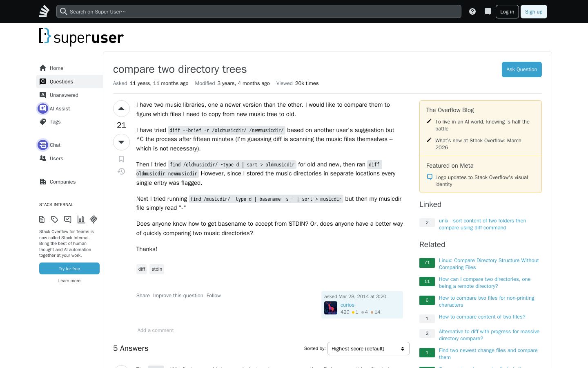This screenshot has height=368, width=588.
Task: Follow this question
Action: [x=214, y=296]
